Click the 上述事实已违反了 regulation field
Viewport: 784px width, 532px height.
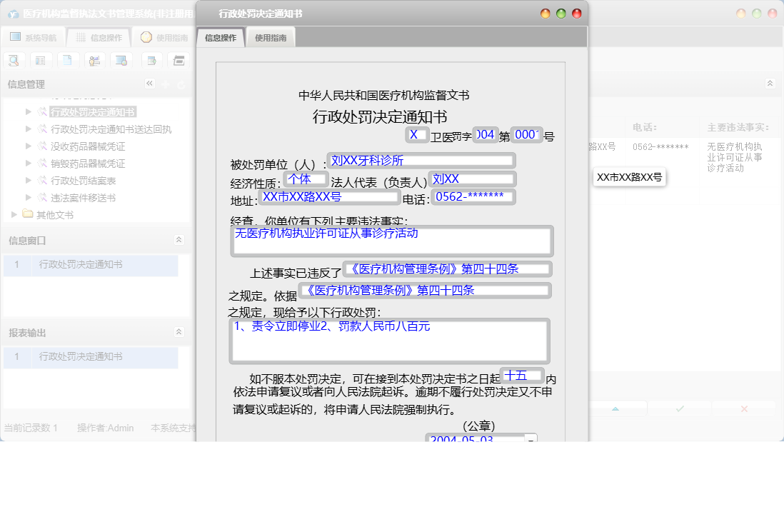(448, 269)
